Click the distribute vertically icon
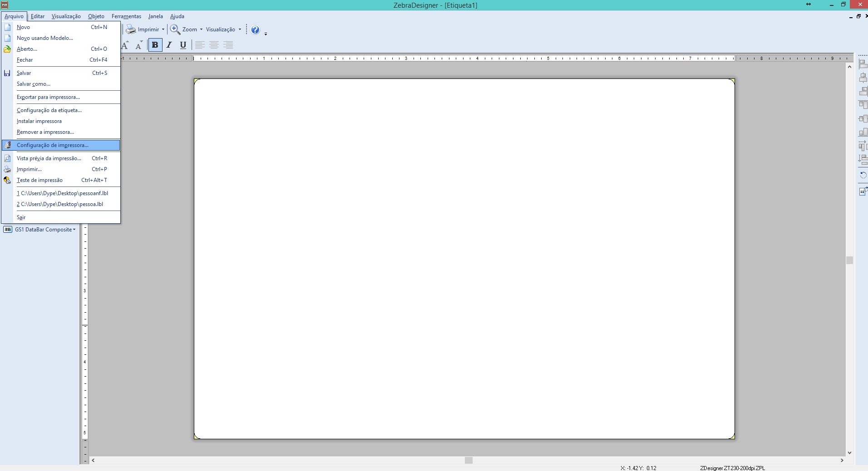This screenshot has height=471, width=868. tap(863, 159)
